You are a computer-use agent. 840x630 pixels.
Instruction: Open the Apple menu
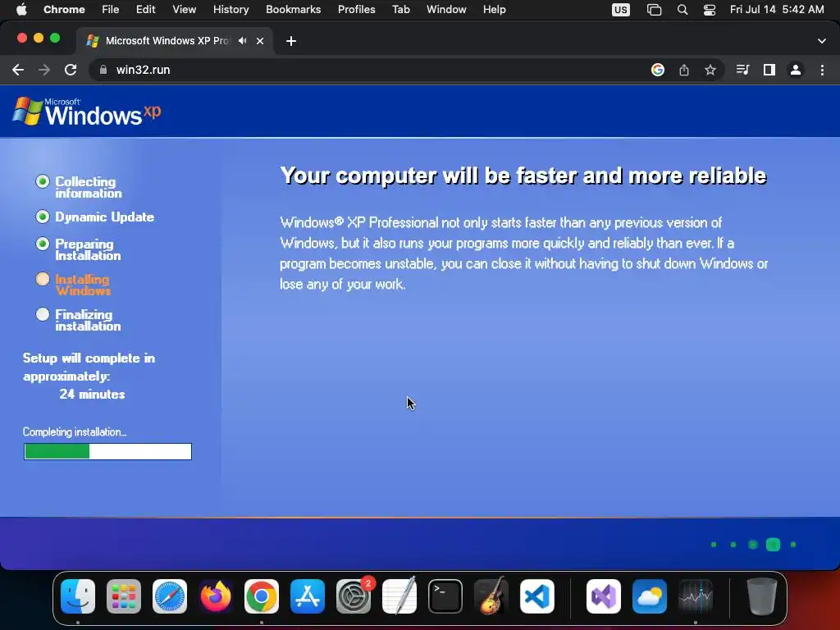pyautogui.click(x=21, y=10)
